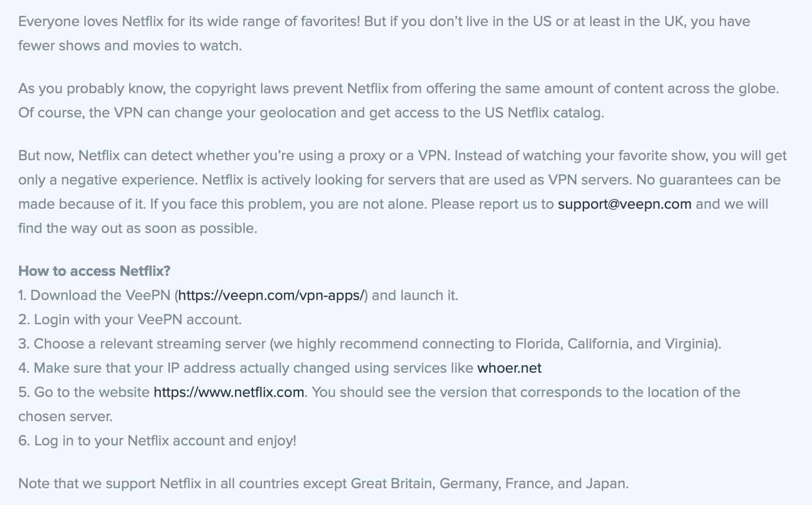Screen dimensions: 812x505
Task: Click the paragraph about copyright laws
Action: 399,101
